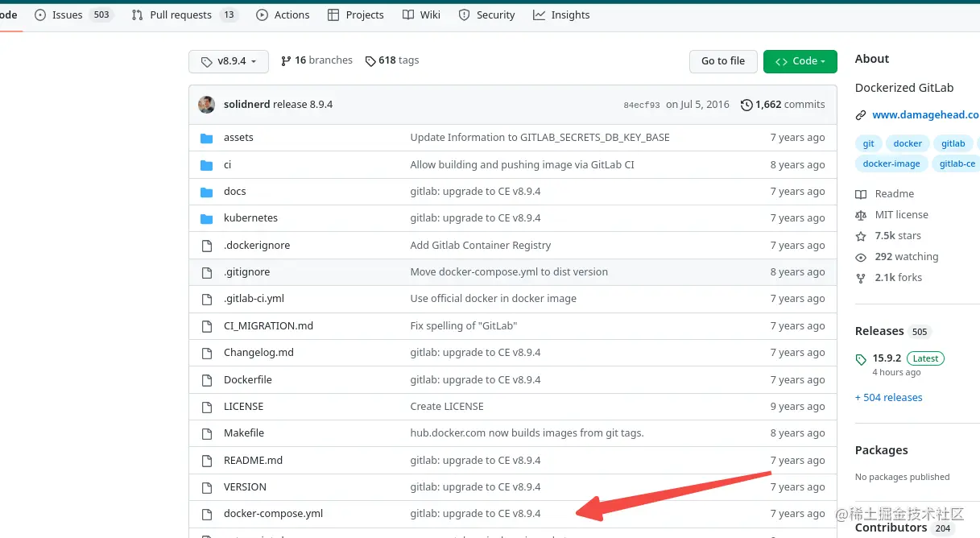Click the commits history clock icon
The width and height of the screenshot is (980, 538).
coord(746,105)
